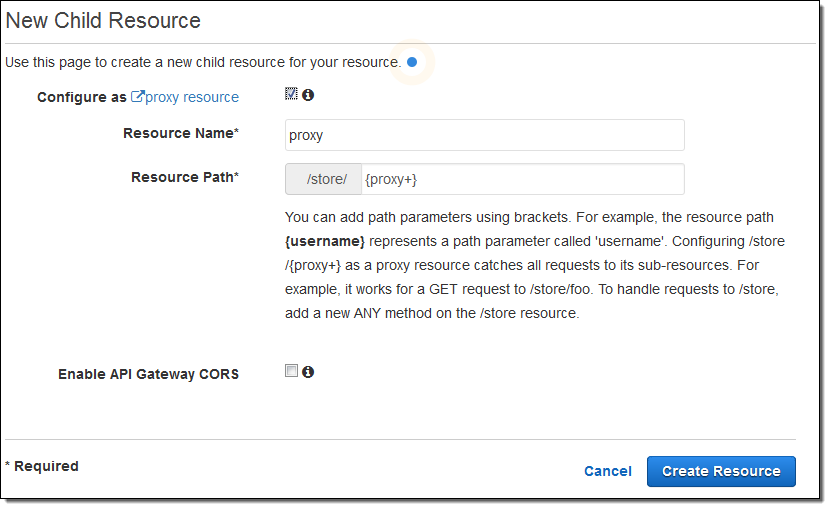Cancel creating the child resource
The height and width of the screenshot is (509, 830).
coord(607,471)
